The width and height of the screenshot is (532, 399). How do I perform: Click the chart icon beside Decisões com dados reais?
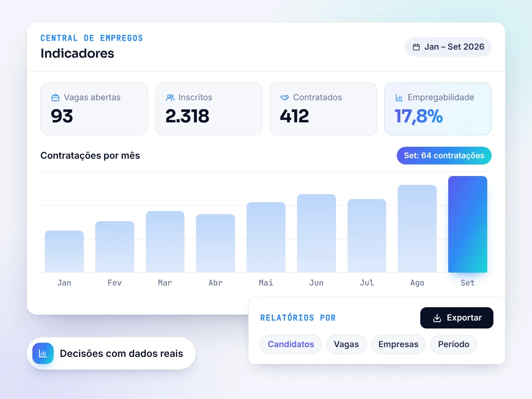pyautogui.click(x=43, y=353)
